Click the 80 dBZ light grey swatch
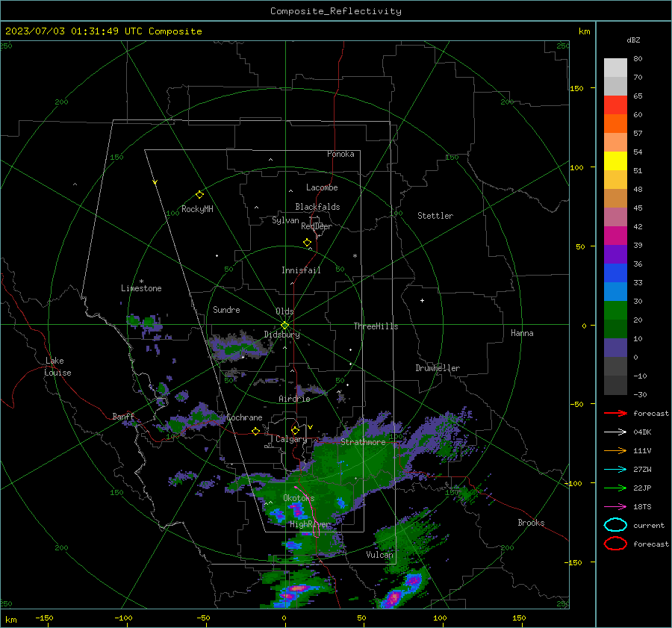Screen dimensions: 672x628 615,67
